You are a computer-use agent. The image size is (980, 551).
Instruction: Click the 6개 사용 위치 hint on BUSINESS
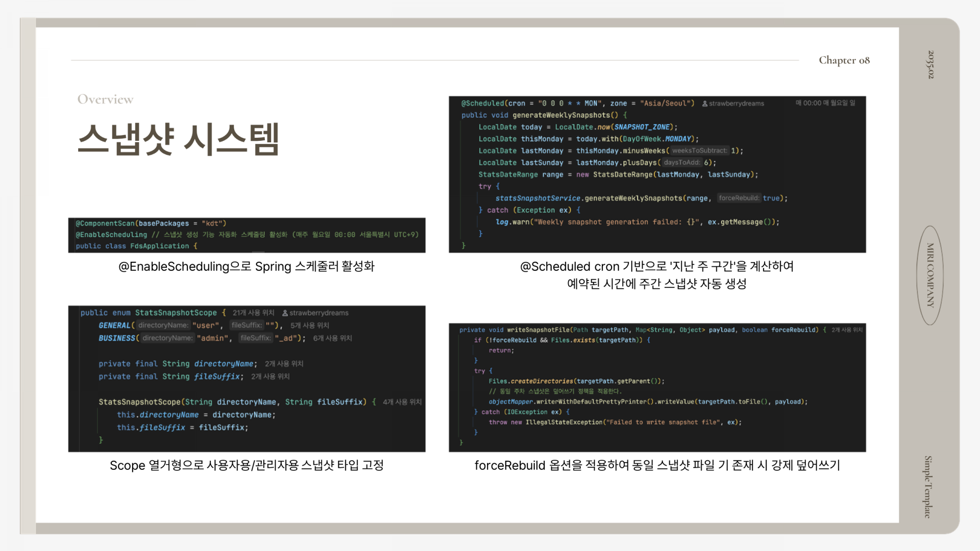(333, 338)
